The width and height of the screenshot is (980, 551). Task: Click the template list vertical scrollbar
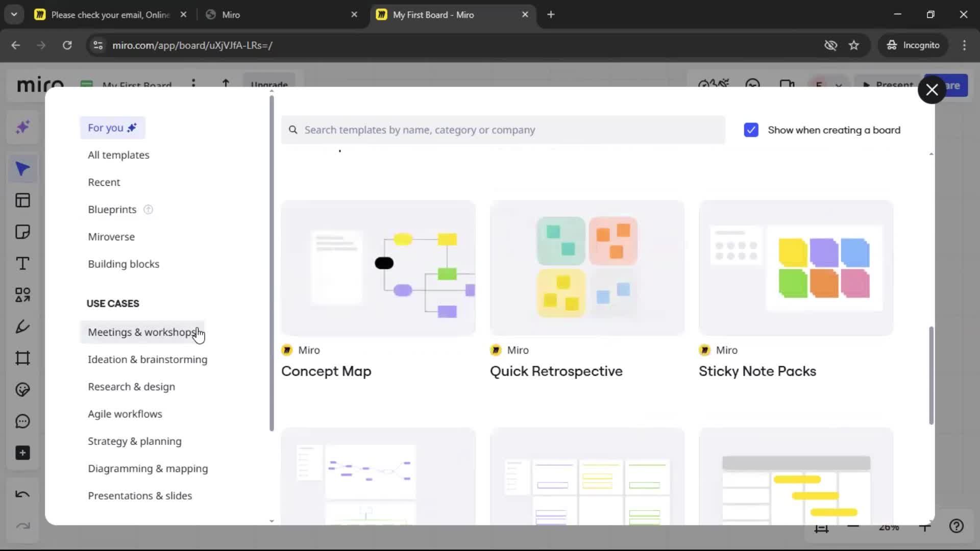pos(931,375)
